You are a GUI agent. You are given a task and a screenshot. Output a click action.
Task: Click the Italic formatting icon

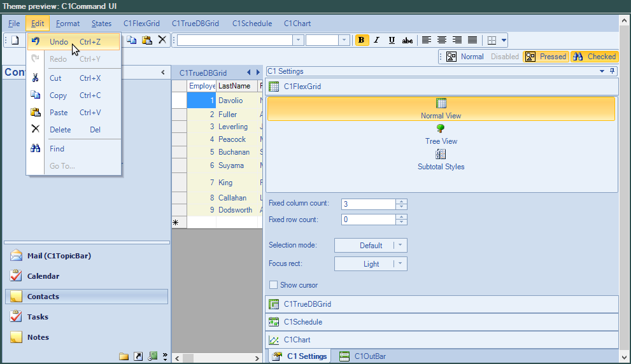click(376, 40)
